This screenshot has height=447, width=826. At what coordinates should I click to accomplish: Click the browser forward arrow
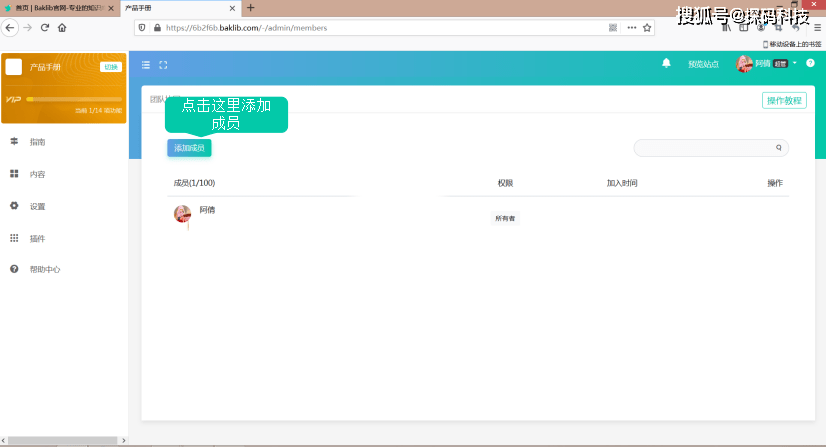(x=28, y=28)
